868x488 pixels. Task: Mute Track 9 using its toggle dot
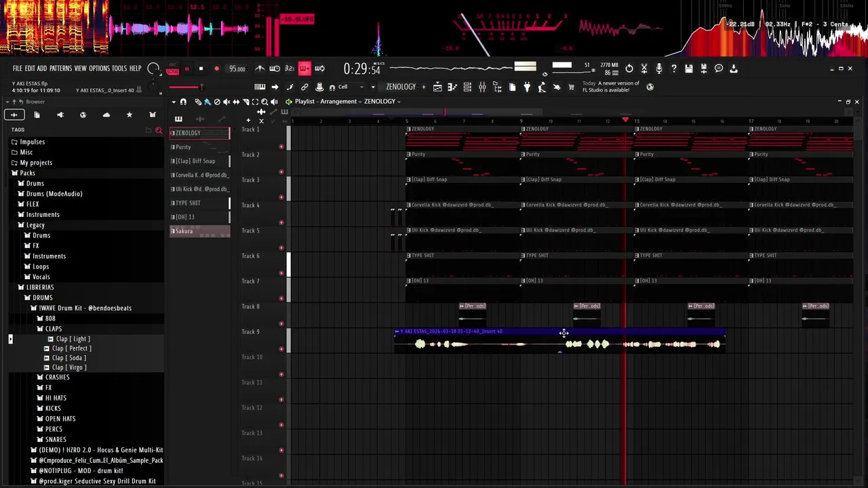[281, 349]
